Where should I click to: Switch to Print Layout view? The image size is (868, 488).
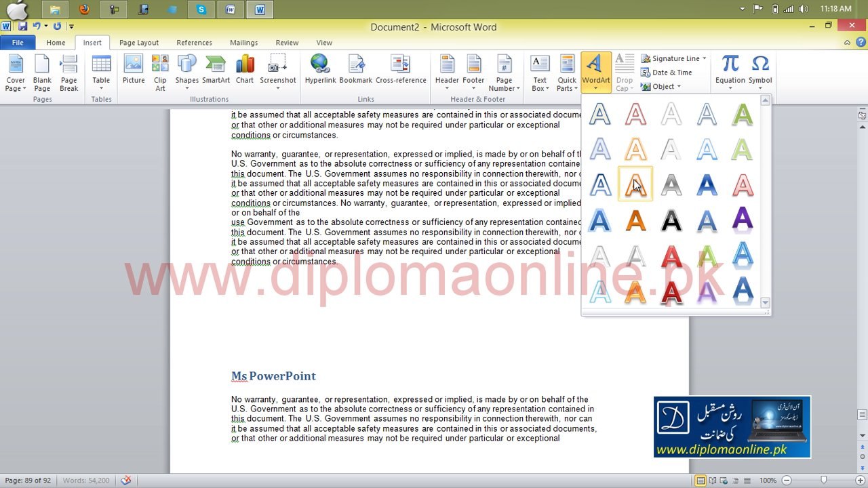701,481
